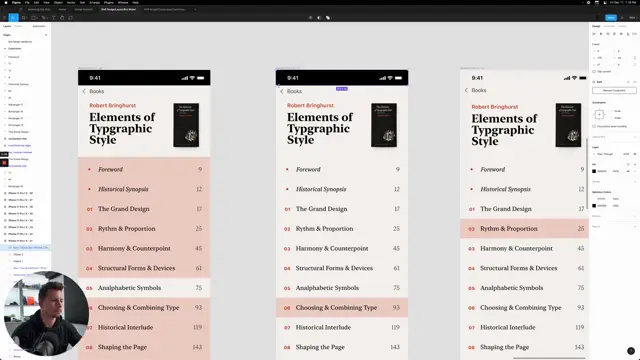
Task: Click the align left icon
Action: [594, 34]
